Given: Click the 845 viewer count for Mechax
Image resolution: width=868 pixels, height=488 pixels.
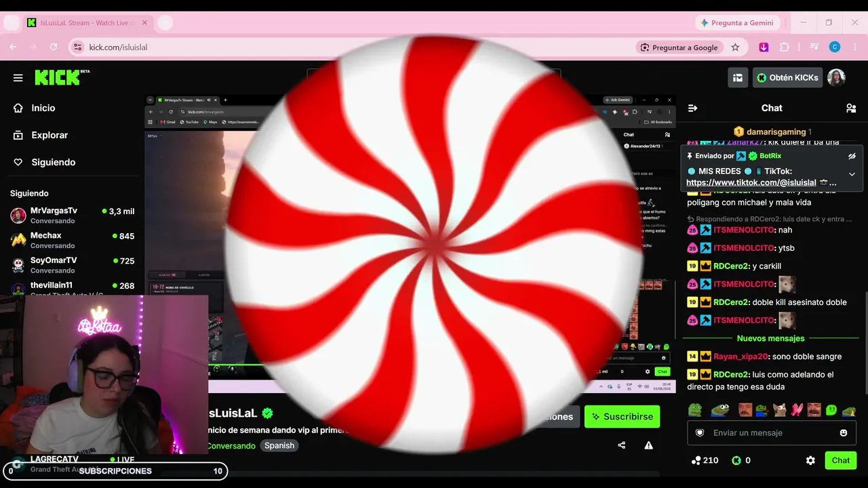Looking at the screenshot, I should [x=123, y=237].
